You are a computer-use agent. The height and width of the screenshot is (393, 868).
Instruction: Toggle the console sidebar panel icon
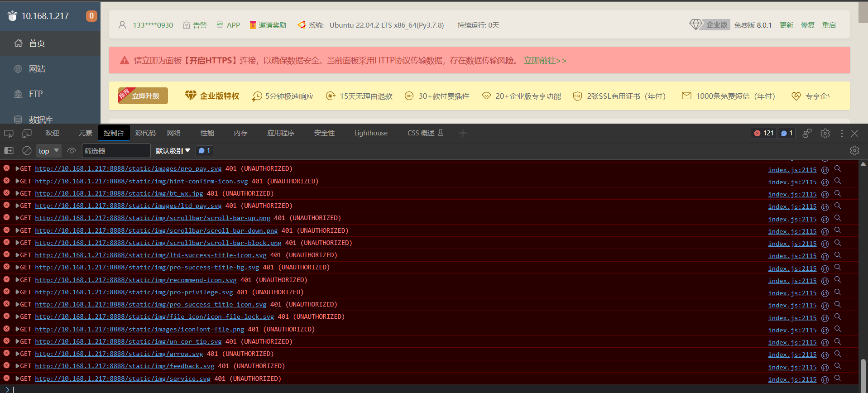(x=9, y=151)
